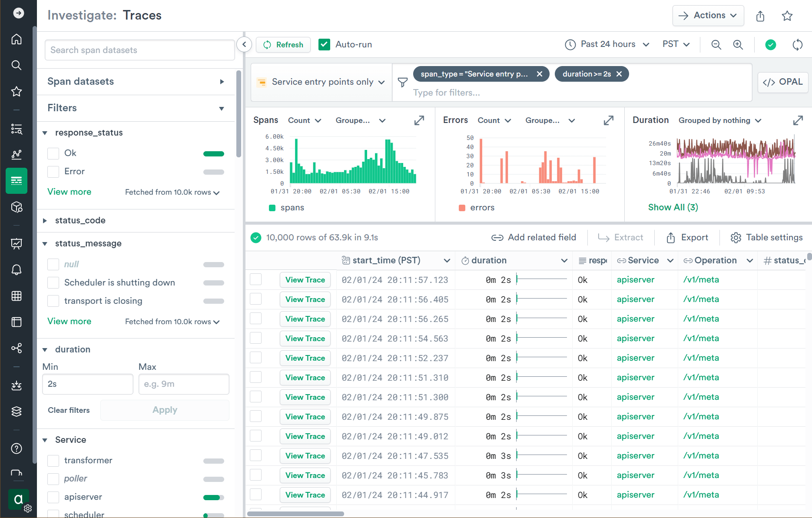The image size is (812, 518).
Task: Click Clear filters under duration
Action: click(x=69, y=410)
